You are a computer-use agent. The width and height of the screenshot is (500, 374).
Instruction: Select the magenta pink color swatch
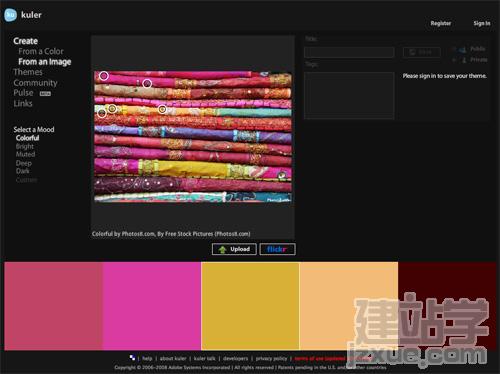pos(152,306)
